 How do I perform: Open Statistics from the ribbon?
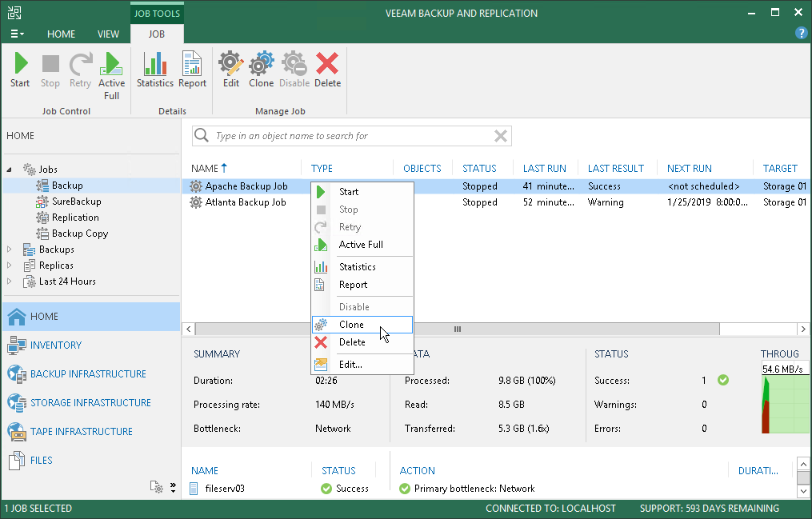click(155, 70)
